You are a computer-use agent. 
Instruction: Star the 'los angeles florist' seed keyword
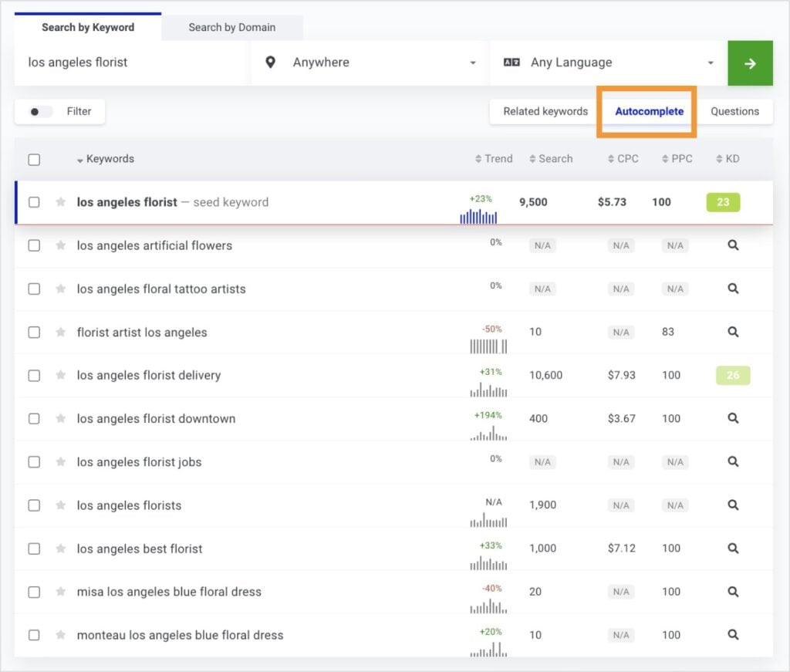[60, 202]
